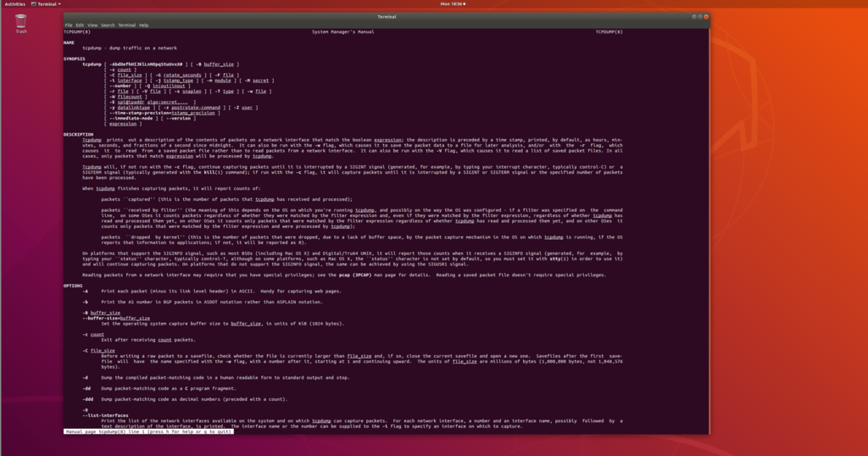The width and height of the screenshot is (868, 456).
Task: Open the Activities overview
Action: tap(14, 3)
